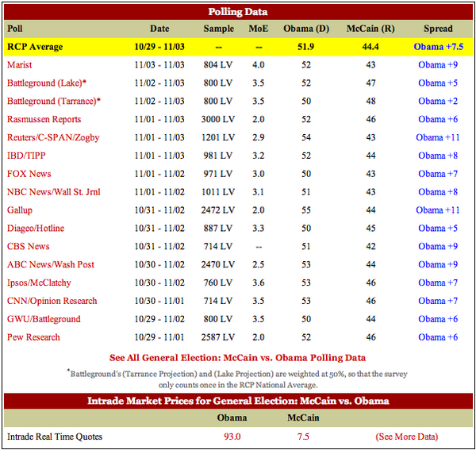Click the Intrade McCain price 7.5
Viewport: 476px width, 450px height.
303,437
